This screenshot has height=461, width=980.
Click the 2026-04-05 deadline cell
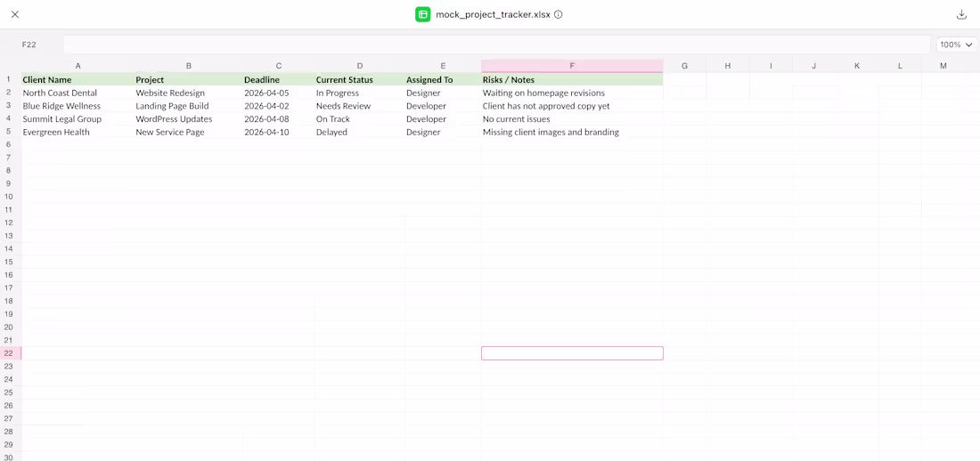point(279,93)
